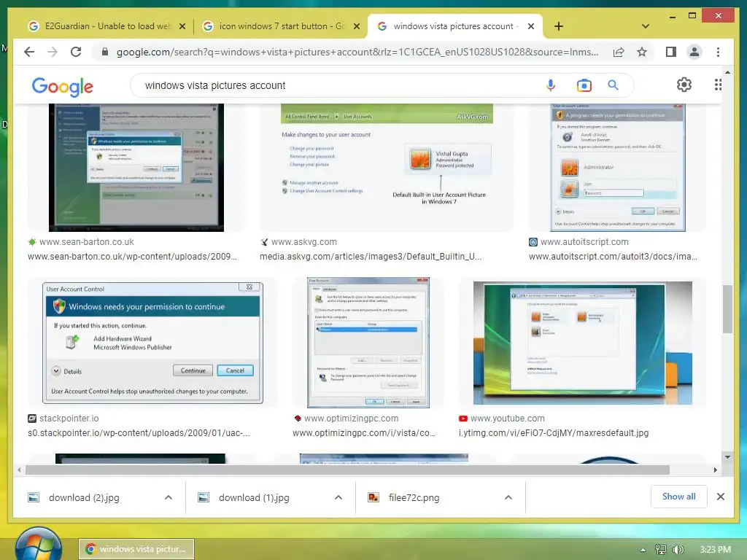Open the stackpointer.io source link
Image resolution: width=747 pixels, height=560 pixels.
[x=69, y=418]
